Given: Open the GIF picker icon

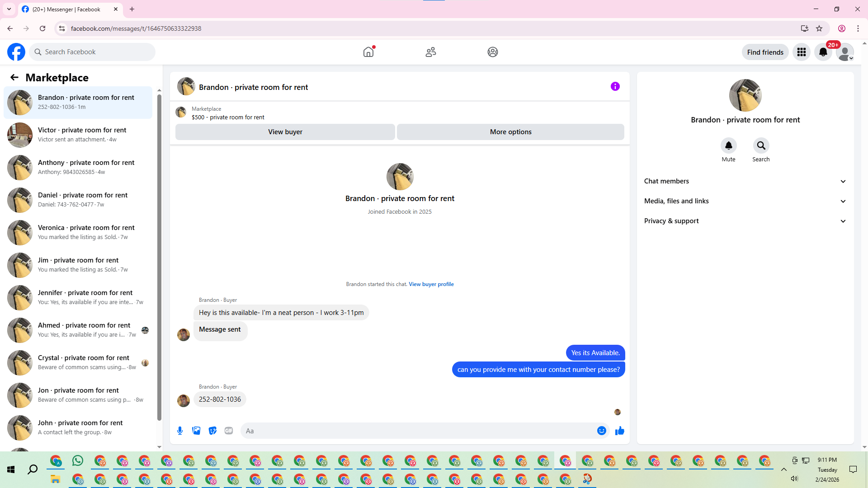Looking at the screenshot, I should tap(229, 431).
